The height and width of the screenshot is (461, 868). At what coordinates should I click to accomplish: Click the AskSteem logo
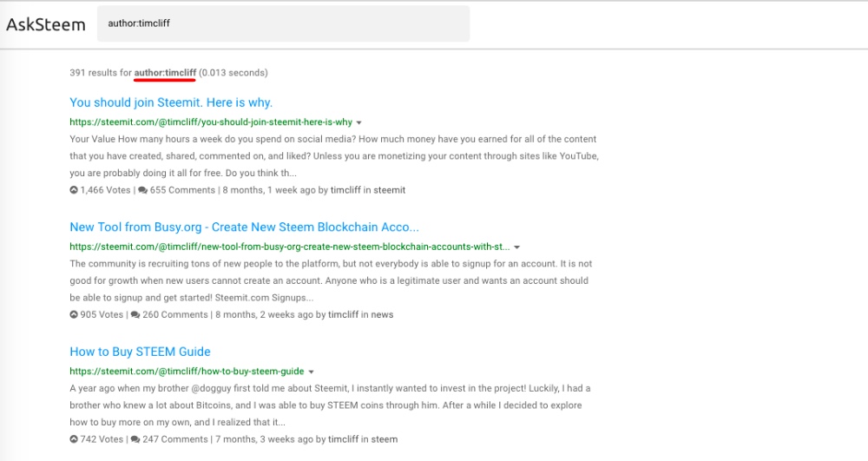(46, 24)
